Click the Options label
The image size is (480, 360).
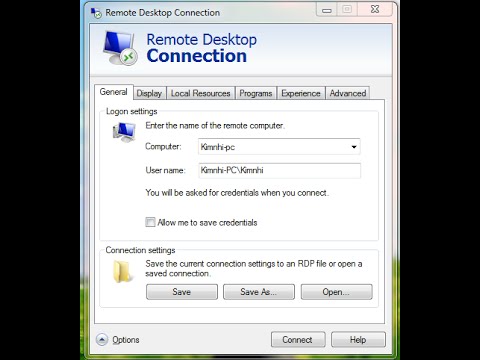tap(126, 340)
